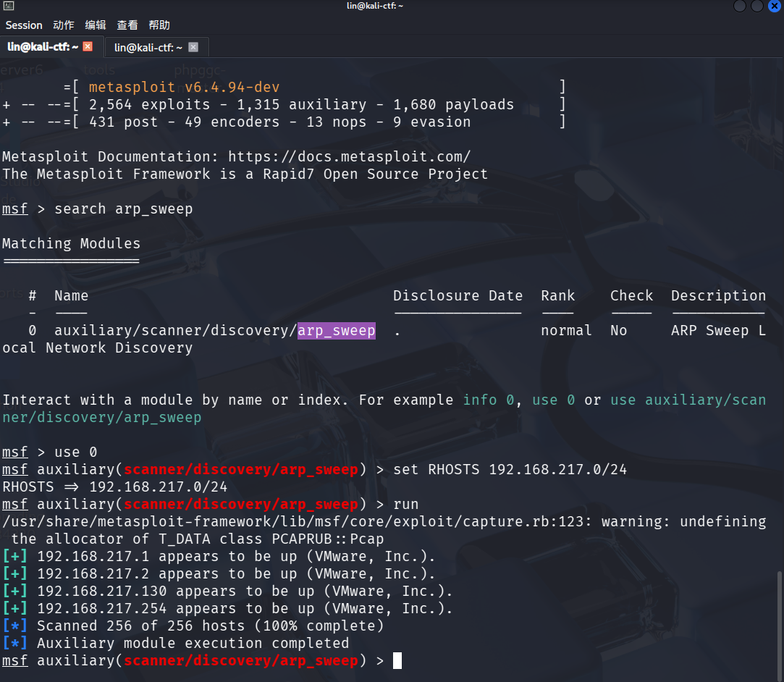
Task: Click the 'search arp_sweep' command line
Action: pyautogui.click(x=123, y=209)
